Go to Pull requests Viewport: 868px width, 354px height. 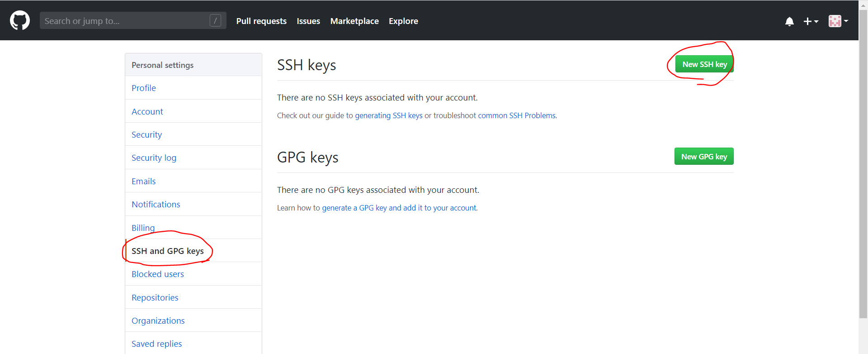(261, 21)
